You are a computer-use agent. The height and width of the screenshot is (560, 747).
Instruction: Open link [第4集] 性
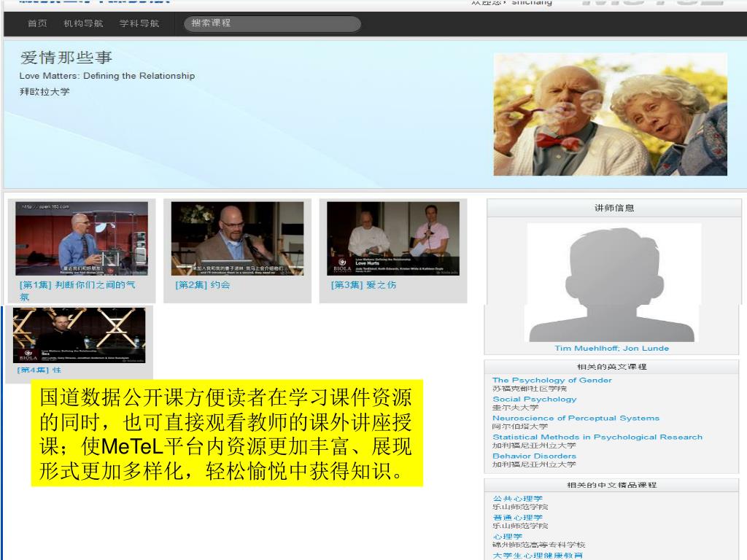tap(39, 370)
